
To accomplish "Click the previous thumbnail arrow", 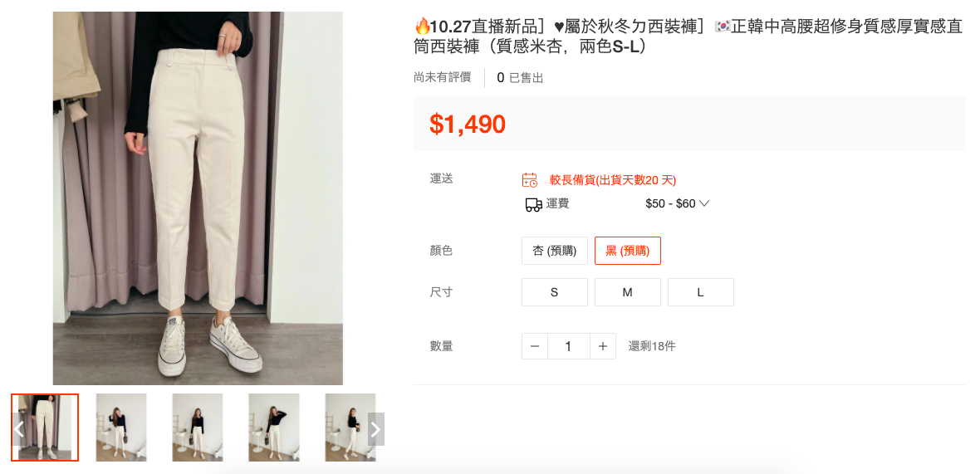I will (19, 429).
